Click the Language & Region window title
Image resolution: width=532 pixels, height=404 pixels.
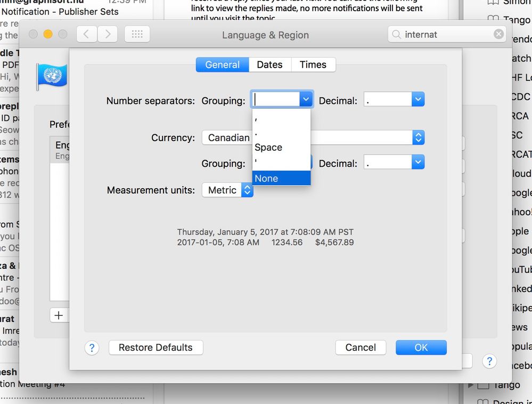(x=265, y=35)
